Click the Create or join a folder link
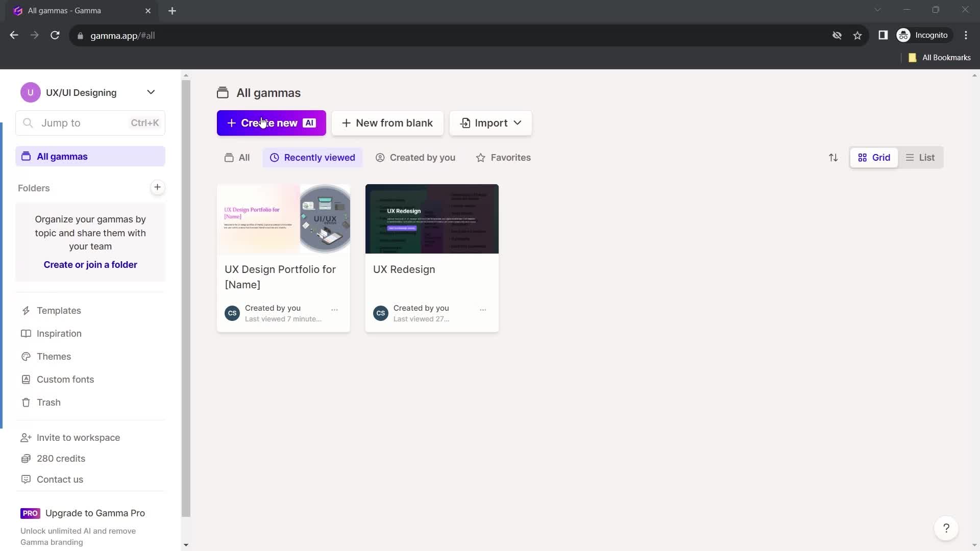Viewport: 980px width, 551px height. (x=90, y=264)
